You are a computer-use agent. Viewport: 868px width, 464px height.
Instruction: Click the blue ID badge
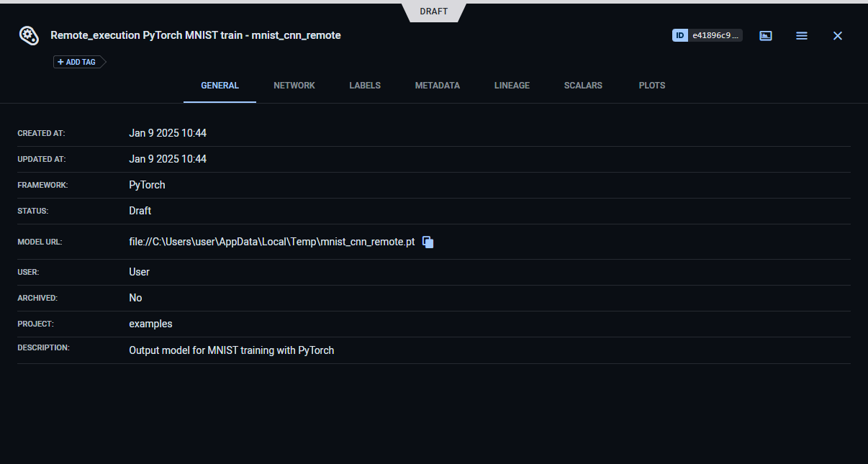680,35
